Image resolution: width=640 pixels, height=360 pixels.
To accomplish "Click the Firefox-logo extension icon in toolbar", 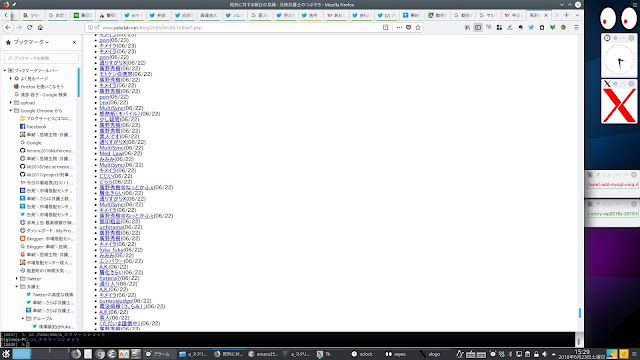I will click(x=563, y=27).
